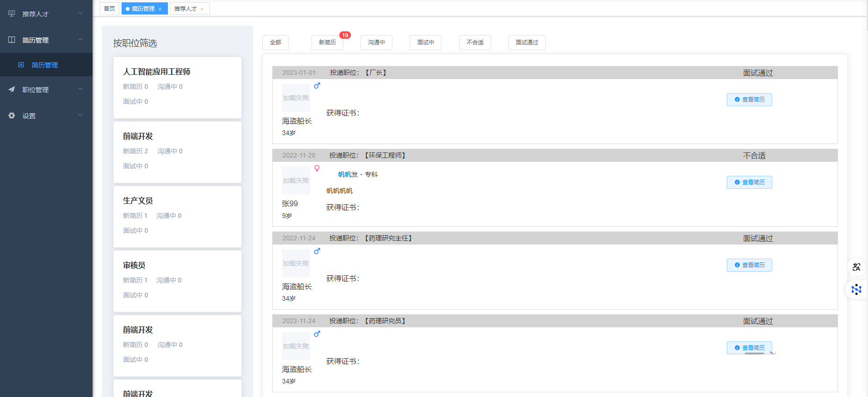Close the 推荐人才 tab

[202, 9]
